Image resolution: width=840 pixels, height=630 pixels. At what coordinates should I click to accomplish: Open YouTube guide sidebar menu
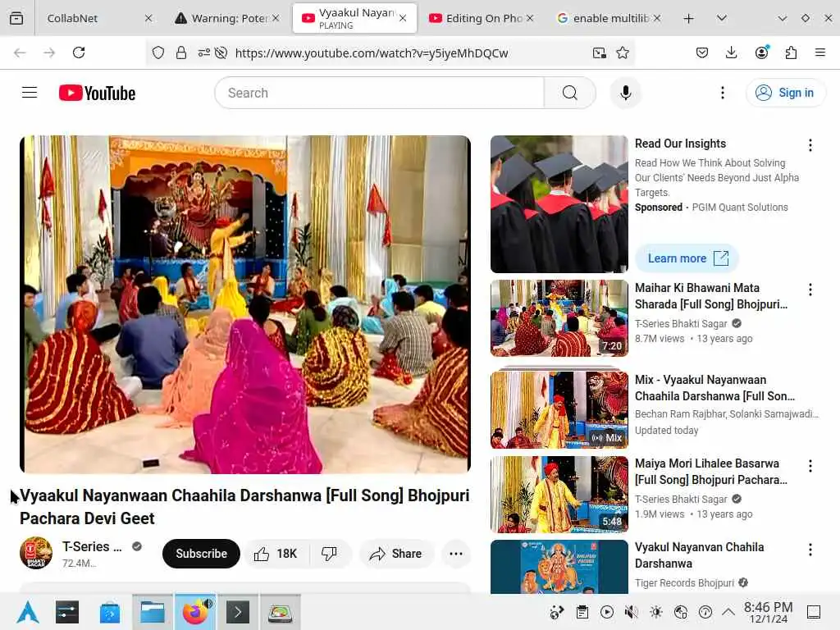30,93
